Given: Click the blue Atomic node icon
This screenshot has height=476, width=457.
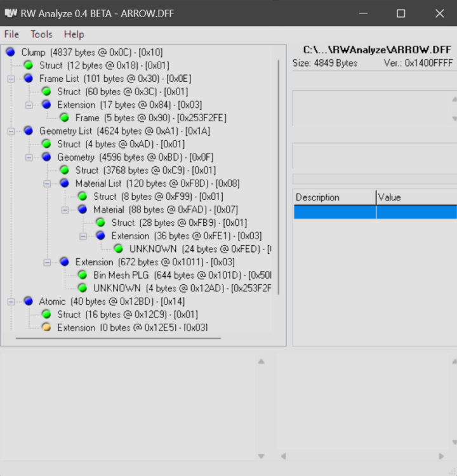Looking at the screenshot, I should click(28, 301).
